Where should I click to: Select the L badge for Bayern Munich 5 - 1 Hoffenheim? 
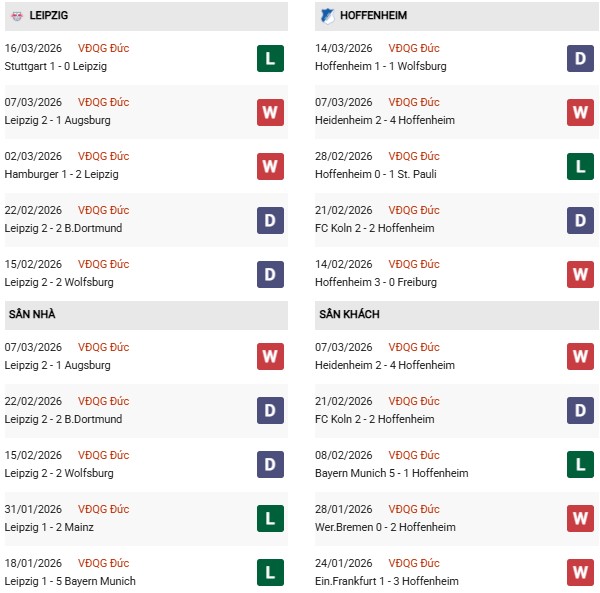[581, 465]
